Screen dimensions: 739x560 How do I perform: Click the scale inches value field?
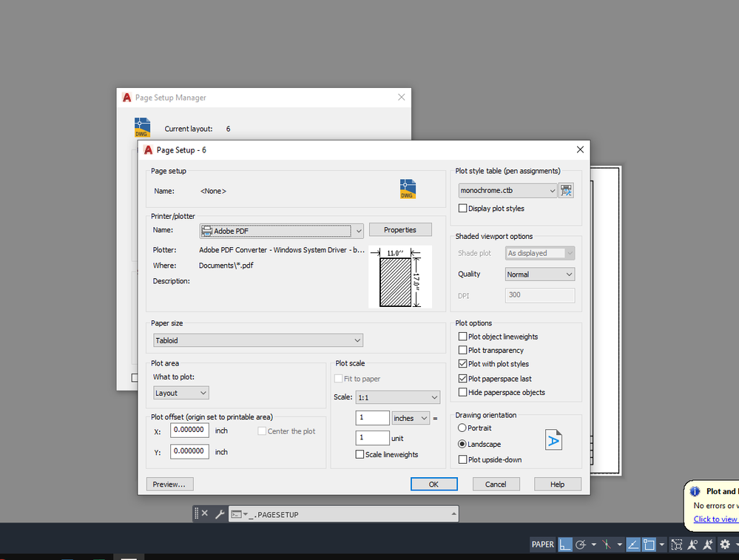[372, 418]
